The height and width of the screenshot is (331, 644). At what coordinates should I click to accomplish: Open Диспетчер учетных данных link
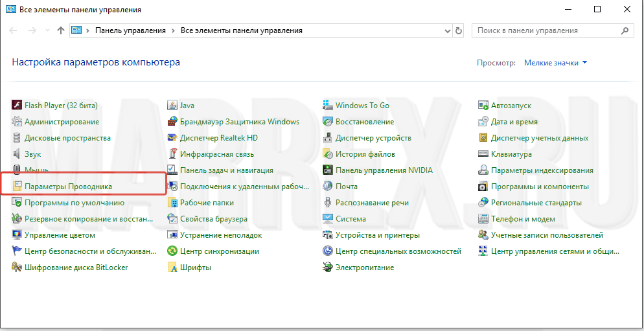540,138
